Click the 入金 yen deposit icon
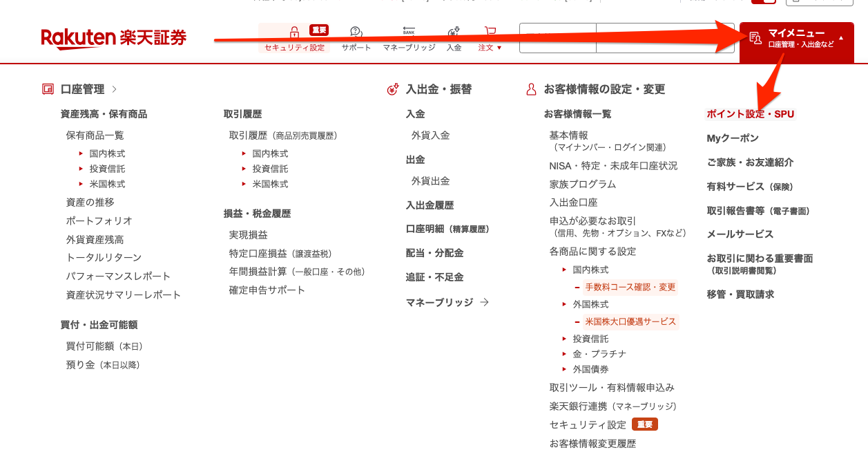 (453, 30)
